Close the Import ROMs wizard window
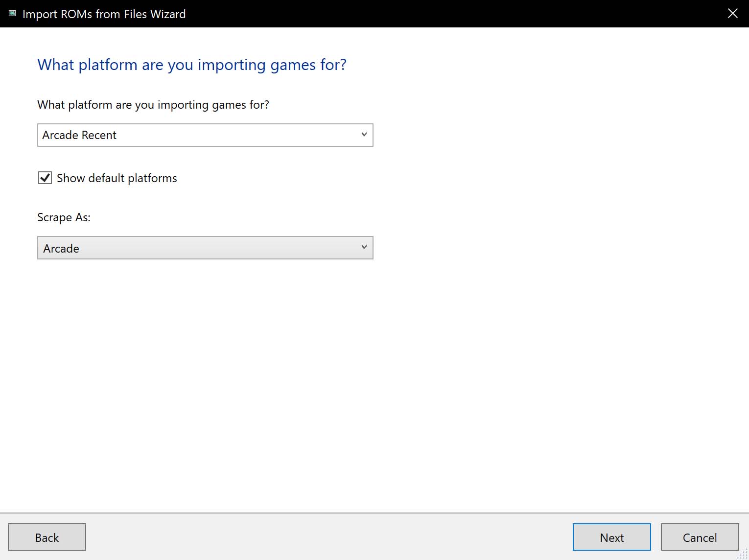 (x=733, y=13)
